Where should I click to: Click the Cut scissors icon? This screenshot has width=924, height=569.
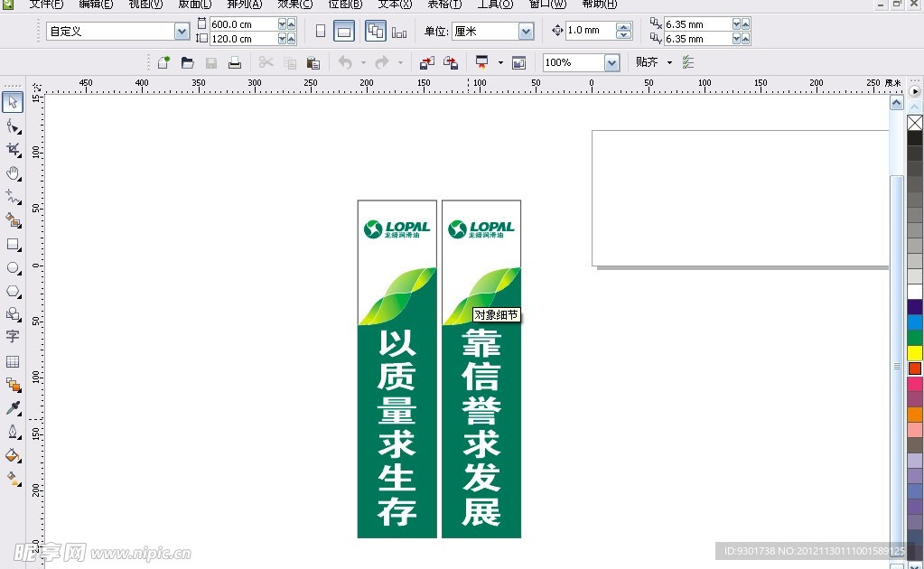[266, 62]
